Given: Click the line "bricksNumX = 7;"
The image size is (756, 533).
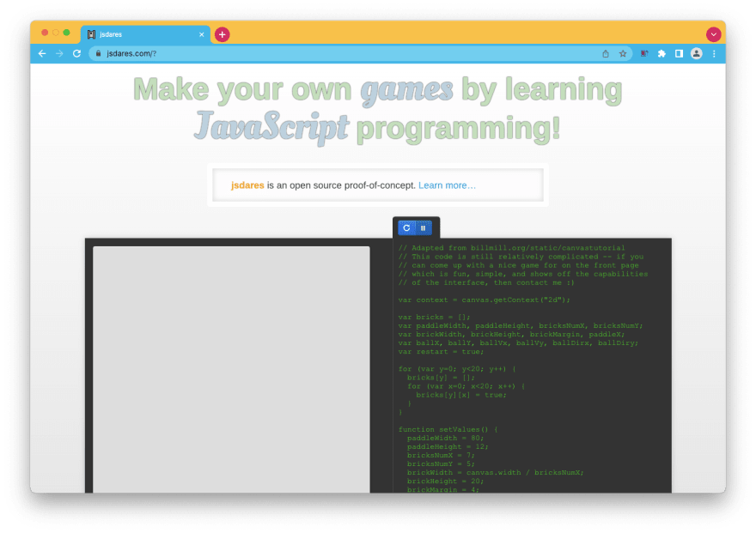Looking at the screenshot, I should [x=441, y=455].
